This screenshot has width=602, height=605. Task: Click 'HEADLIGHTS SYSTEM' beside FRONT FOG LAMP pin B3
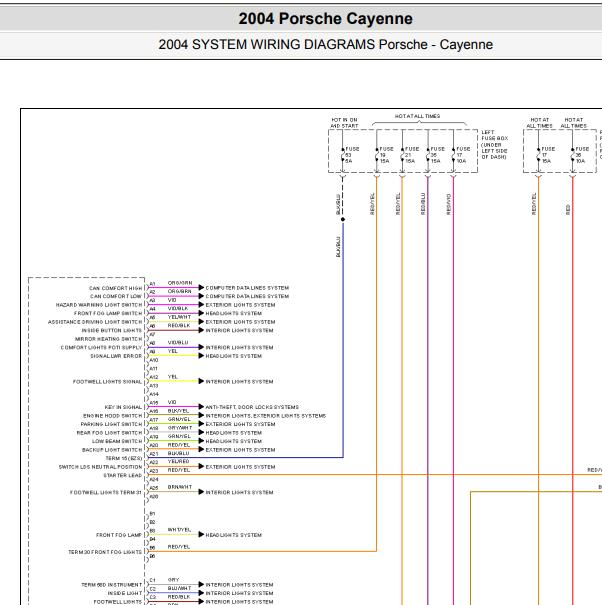pos(233,535)
